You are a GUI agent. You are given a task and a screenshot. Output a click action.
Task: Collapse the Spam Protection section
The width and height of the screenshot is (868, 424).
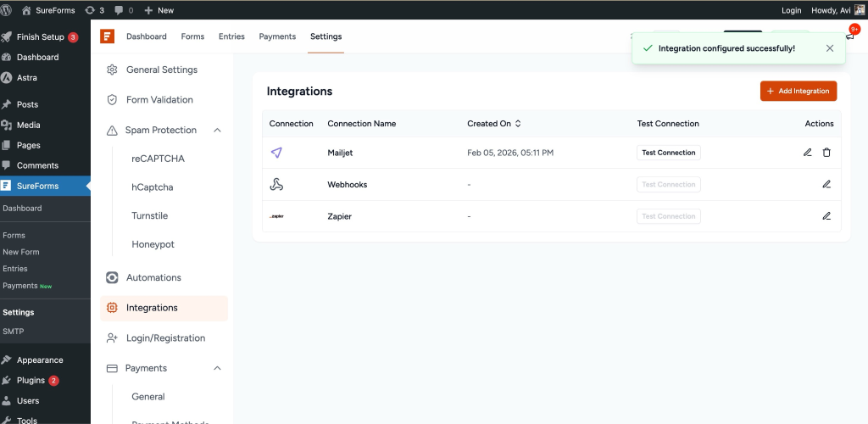[x=218, y=130]
